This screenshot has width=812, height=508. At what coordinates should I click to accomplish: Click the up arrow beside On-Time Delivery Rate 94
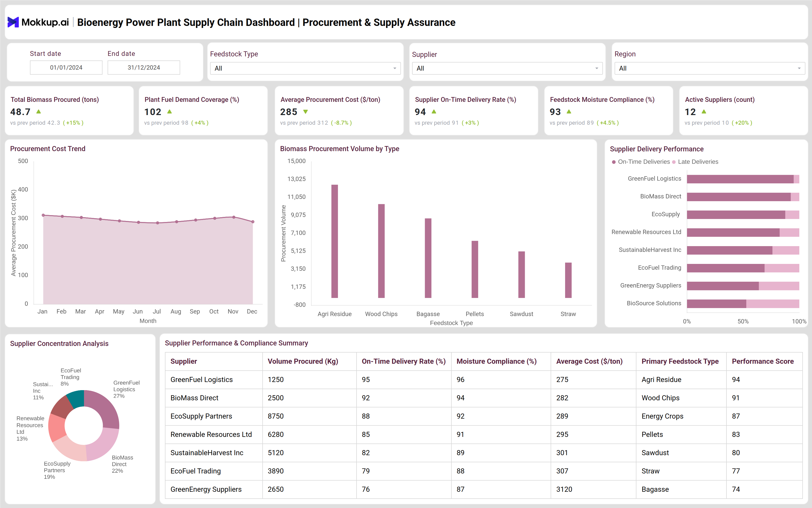434,112
